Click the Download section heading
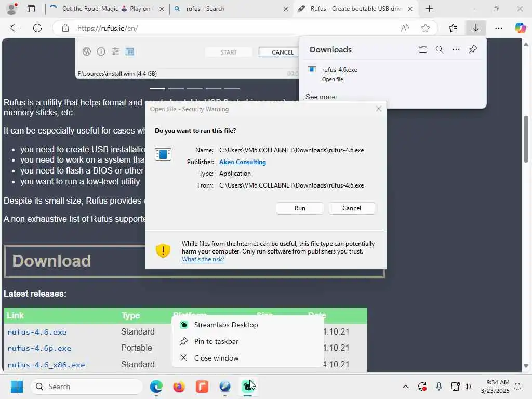The width and height of the screenshot is (532, 399). pyautogui.click(x=51, y=261)
